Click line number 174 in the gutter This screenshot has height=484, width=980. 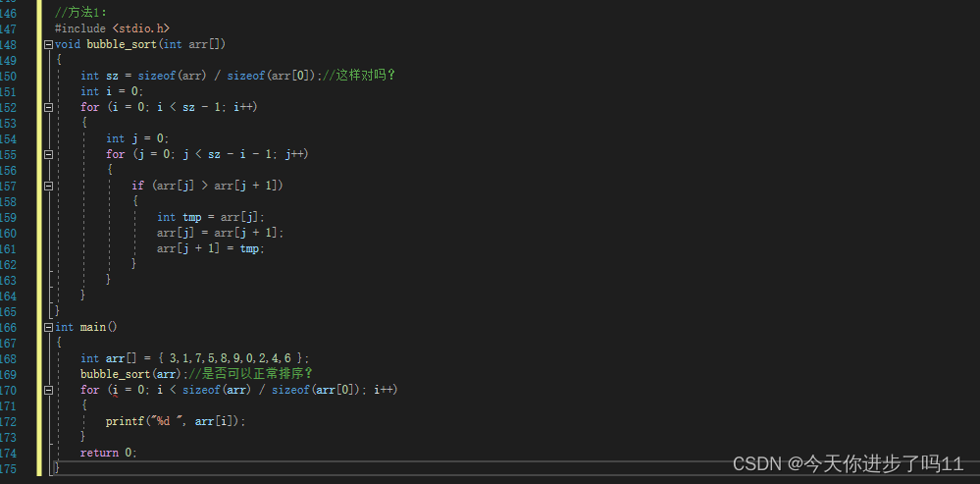(9, 453)
